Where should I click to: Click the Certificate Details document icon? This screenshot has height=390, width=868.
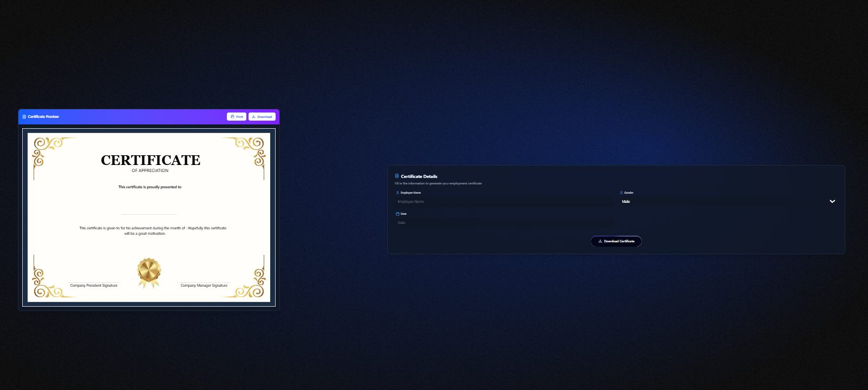pos(397,176)
